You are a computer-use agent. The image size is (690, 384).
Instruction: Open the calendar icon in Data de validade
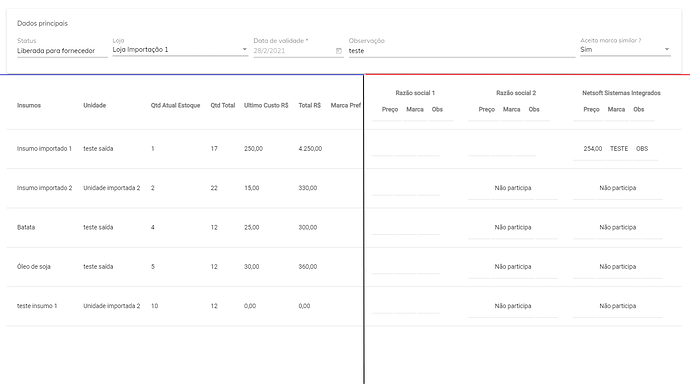click(x=338, y=51)
